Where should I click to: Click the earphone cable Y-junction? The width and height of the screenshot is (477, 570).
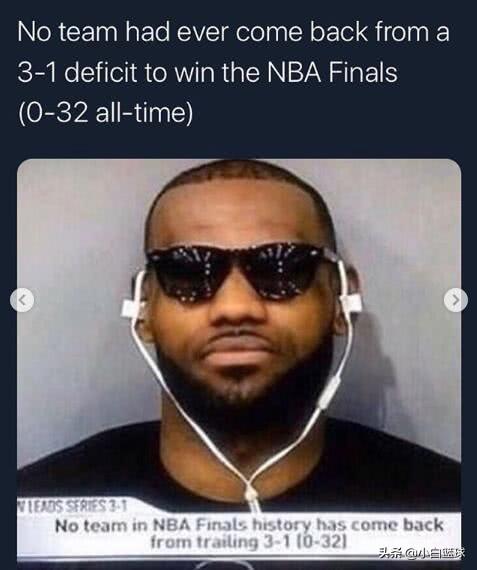251,494
